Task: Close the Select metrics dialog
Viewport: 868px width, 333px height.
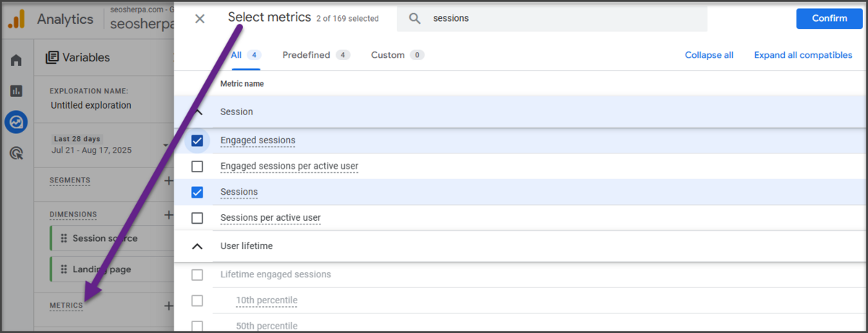Action: (200, 19)
